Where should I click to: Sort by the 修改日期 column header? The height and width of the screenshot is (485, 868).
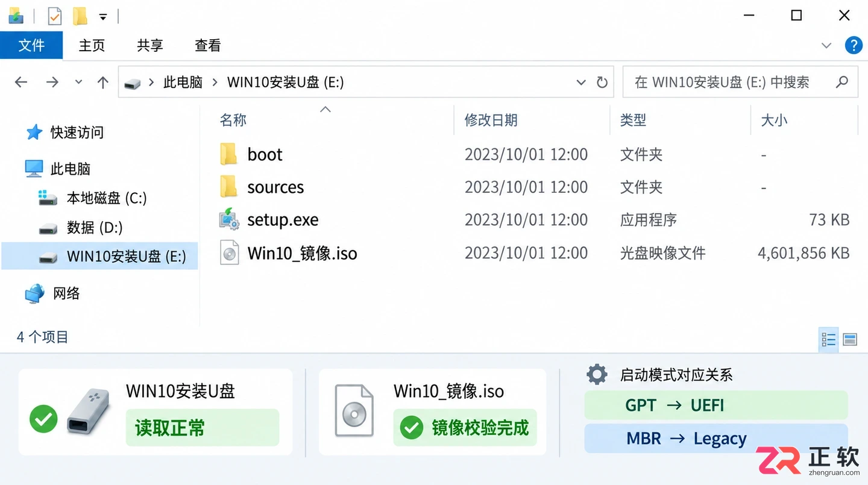click(x=491, y=120)
